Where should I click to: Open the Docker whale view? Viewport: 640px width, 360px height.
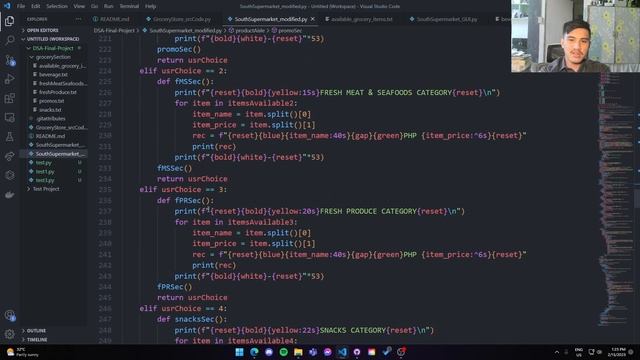(x=9, y=195)
